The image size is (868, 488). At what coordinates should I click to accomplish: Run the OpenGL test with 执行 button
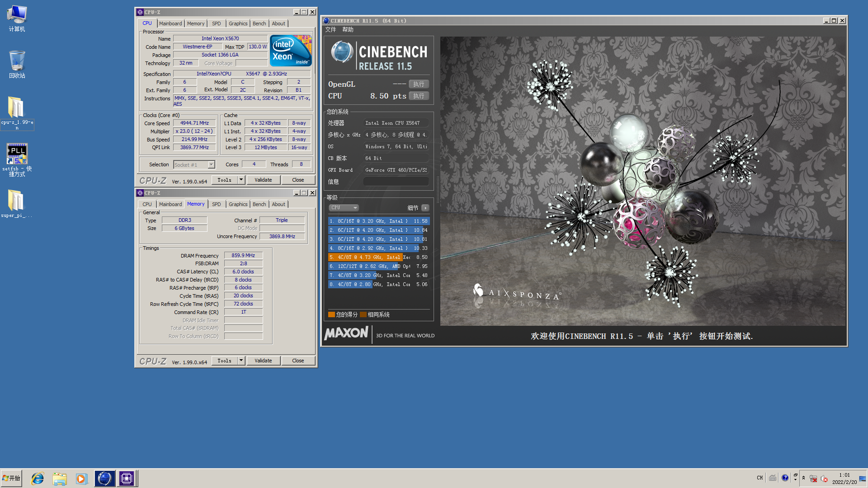pyautogui.click(x=419, y=84)
